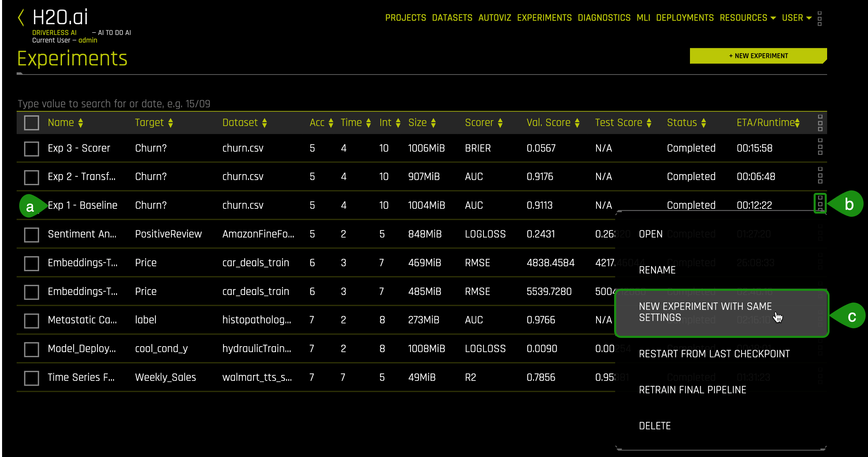Viewport: 868px width, 457px height.
Task: Open the DIAGNOSTICS page
Action: pyautogui.click(x=604, y=18)
